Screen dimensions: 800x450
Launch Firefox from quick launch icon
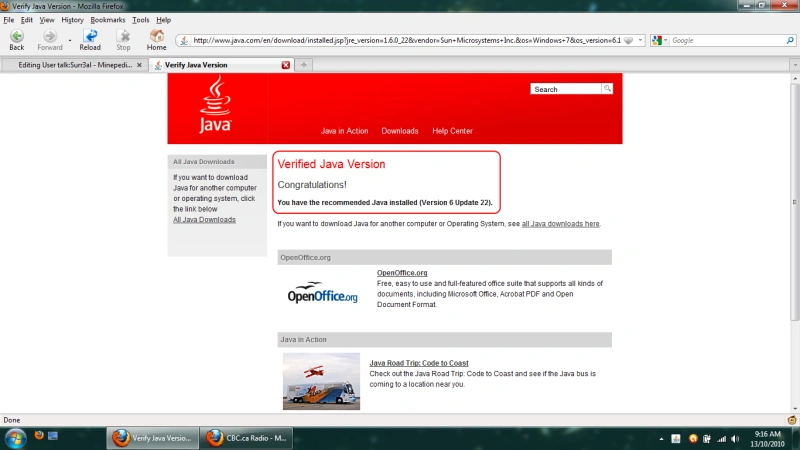[39, 435]
